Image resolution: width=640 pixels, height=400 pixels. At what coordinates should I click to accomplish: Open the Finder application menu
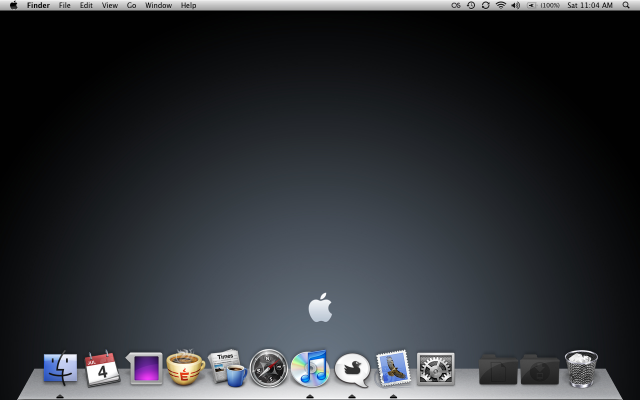pyautogui.click(x=38, y=5)
